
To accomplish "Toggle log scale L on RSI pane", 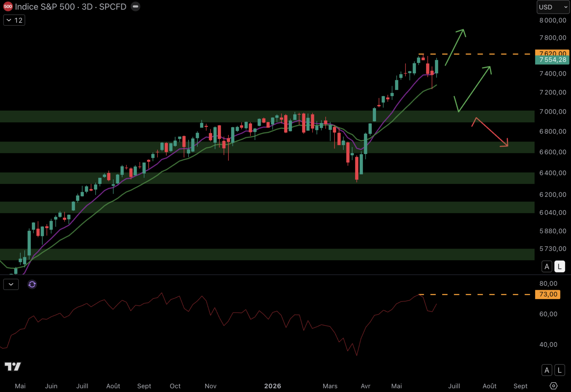I will pyautogui.click(x=560, y=370).
